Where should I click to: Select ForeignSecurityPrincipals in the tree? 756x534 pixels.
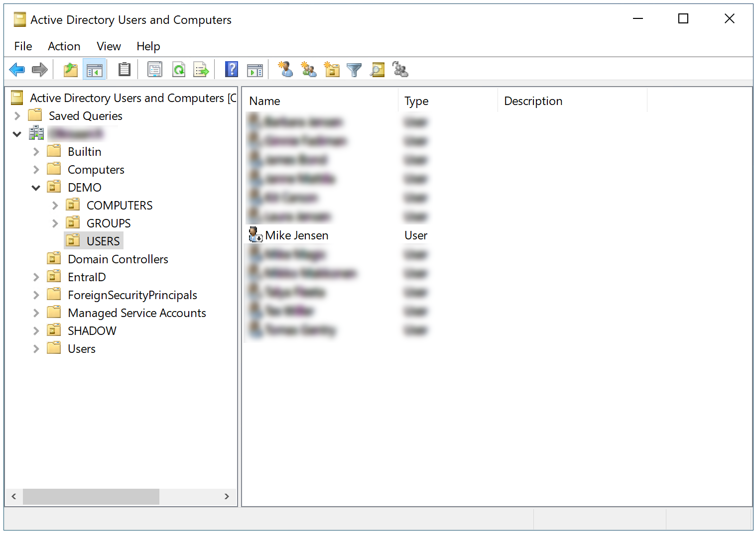point(132,295)
